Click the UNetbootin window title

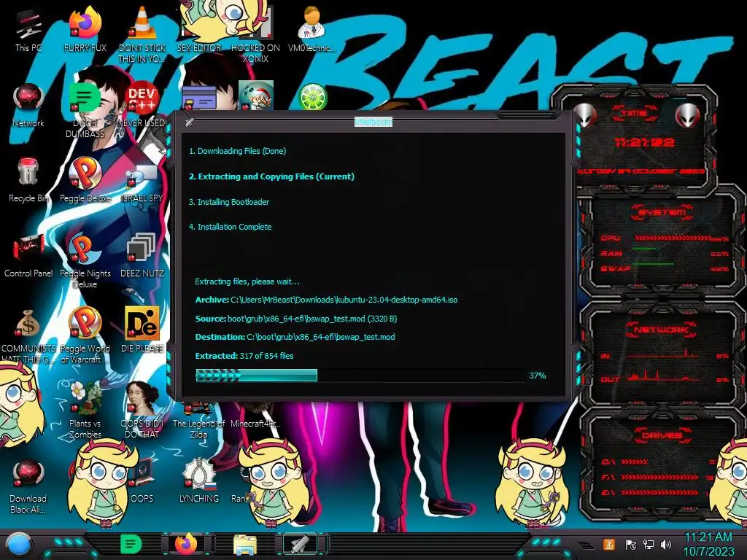373,122
